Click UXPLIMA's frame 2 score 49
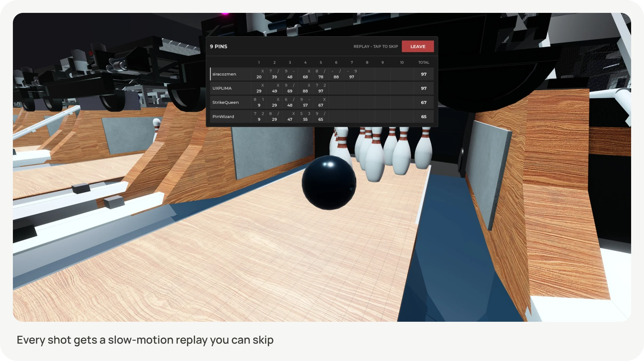 coord(274,91)
